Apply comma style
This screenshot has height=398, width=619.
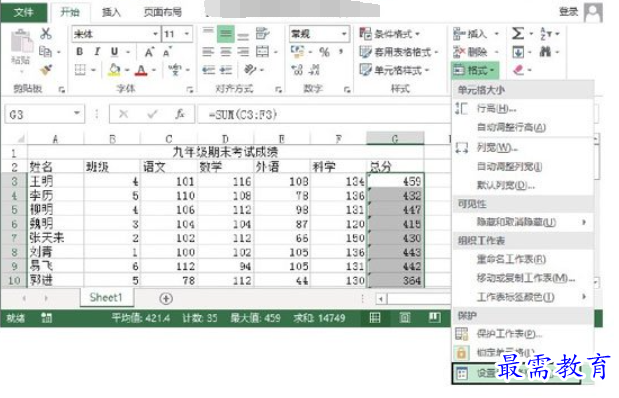(341, 52)
